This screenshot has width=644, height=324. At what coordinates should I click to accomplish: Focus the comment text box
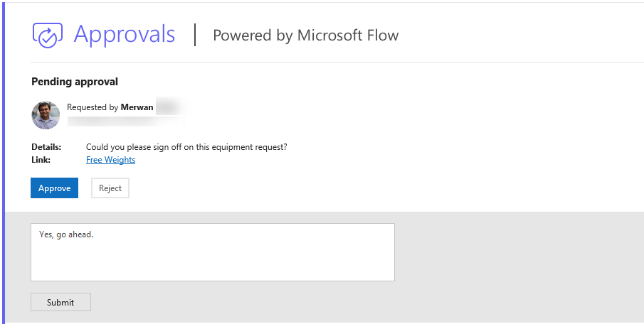[212, 259]
